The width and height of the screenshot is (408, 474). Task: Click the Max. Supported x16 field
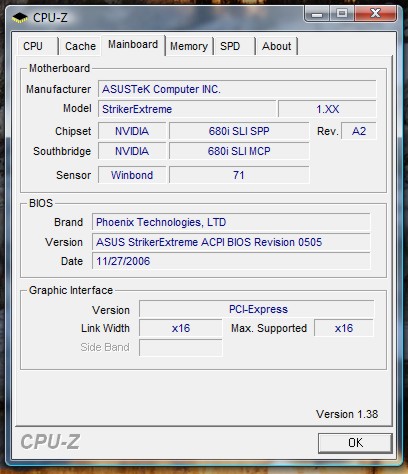pyautogui.click(x=344, y=328)
